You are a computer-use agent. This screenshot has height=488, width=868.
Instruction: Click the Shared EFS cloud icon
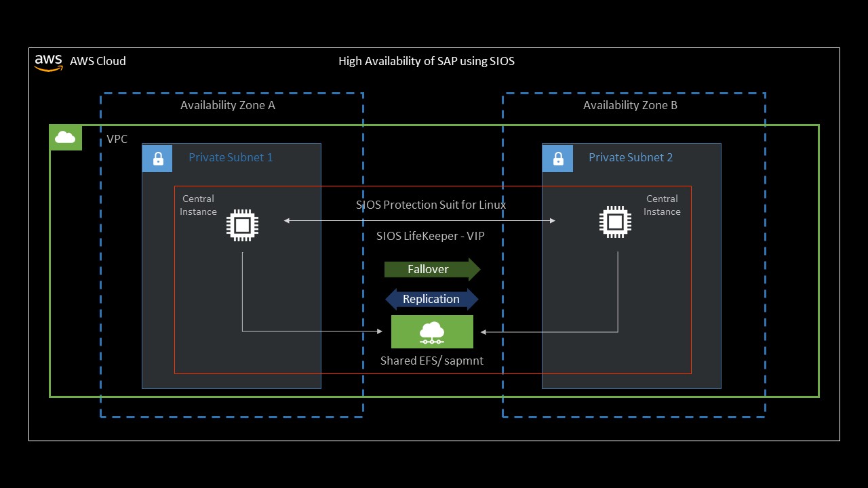click(x=432, y=332)
